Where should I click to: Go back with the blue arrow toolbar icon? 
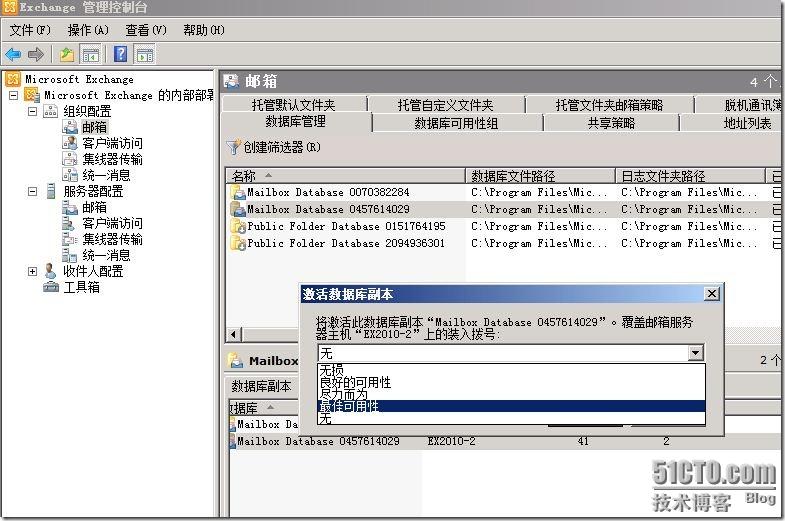(13, 54)
